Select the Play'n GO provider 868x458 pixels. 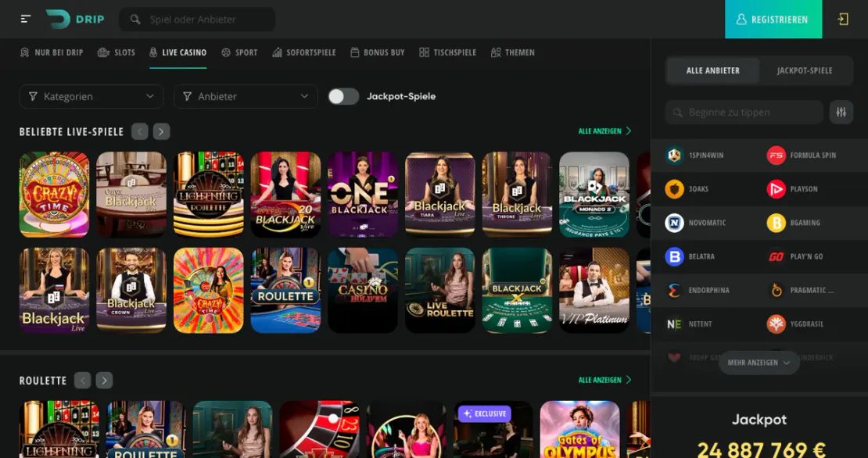click(794, 256)
